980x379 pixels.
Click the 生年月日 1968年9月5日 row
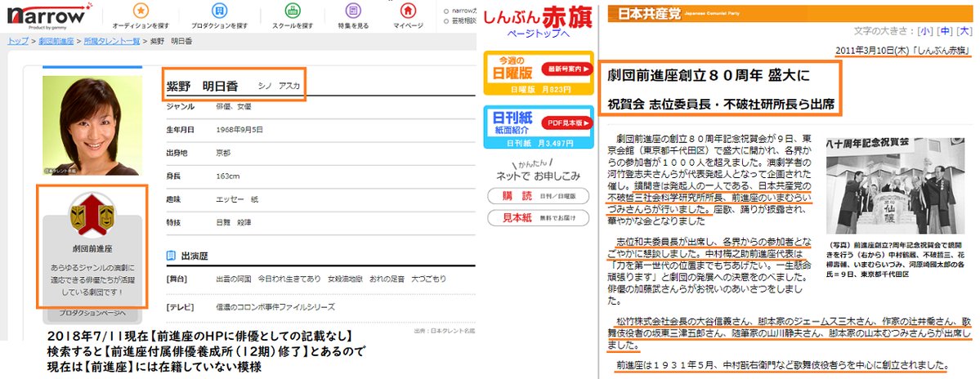320,130
